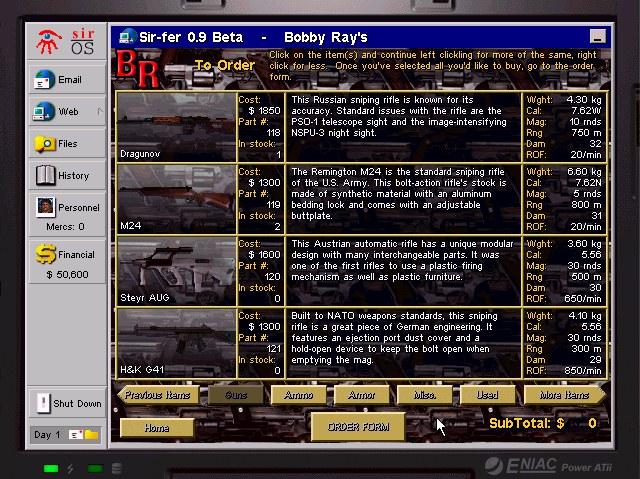Open the ORDER FORM button
Viewport: 640px width, 479px height.
pyautogui.click(x=357, y=426)
